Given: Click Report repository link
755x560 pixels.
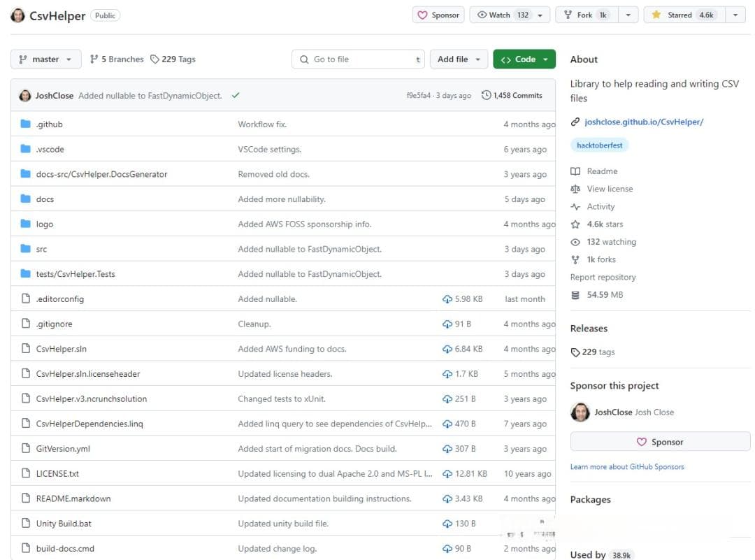Looking at the screenshot, I should pyautogui.click(x=603, y=278).
